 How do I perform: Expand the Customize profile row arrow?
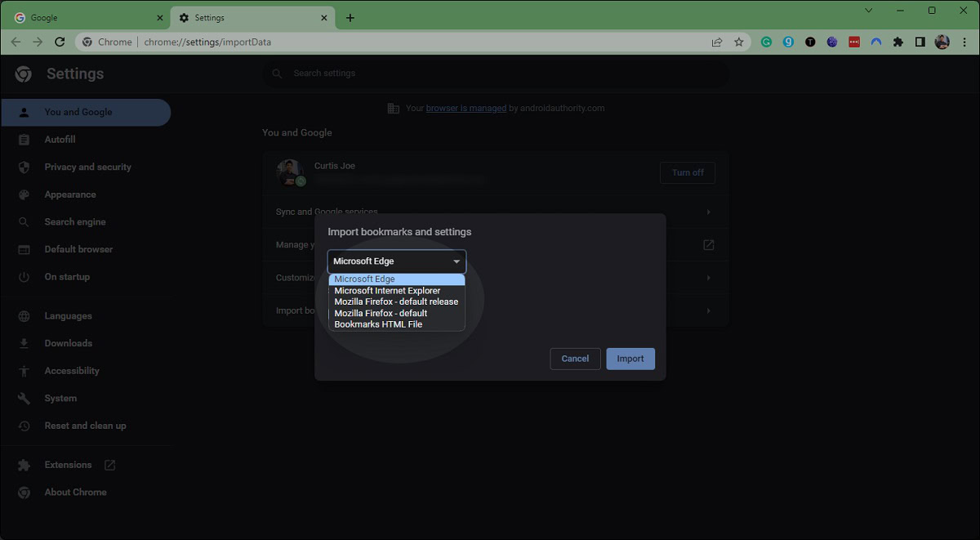708,278
